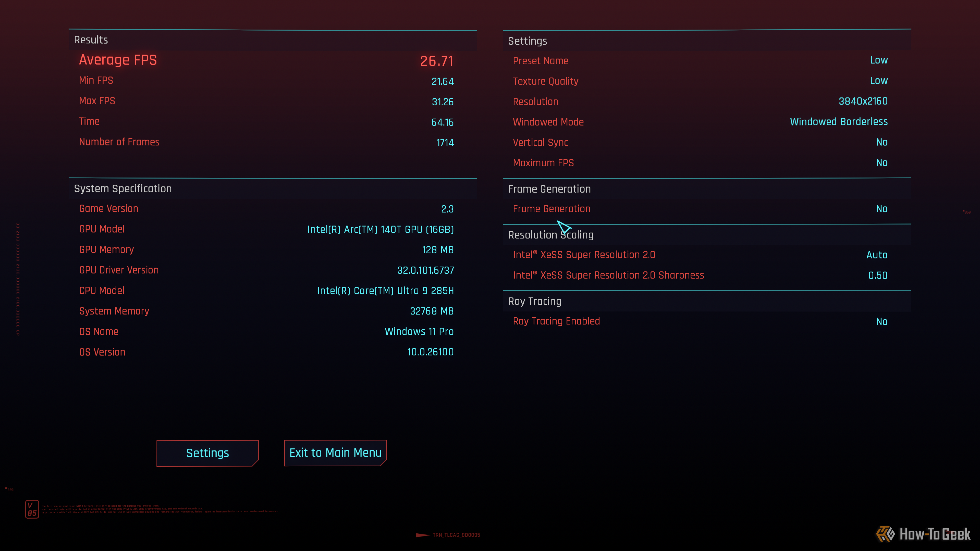
Task: Select the Average FPS result
Action: point(118,60)
